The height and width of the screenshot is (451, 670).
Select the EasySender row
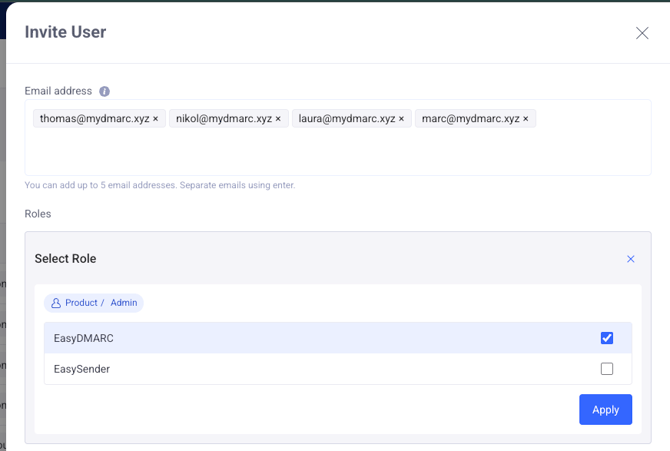300,369
